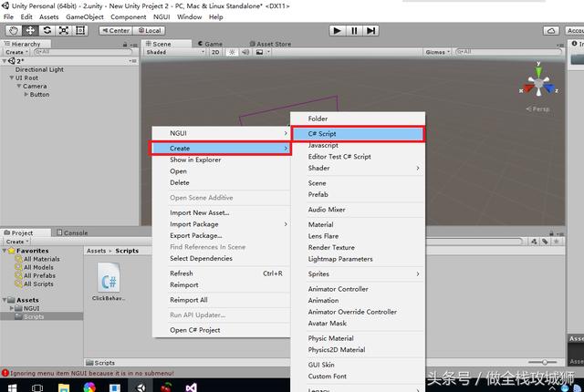Open Shaded draw mode dropdown
Viewport: 584px width, 392px height.
(174, 52)
